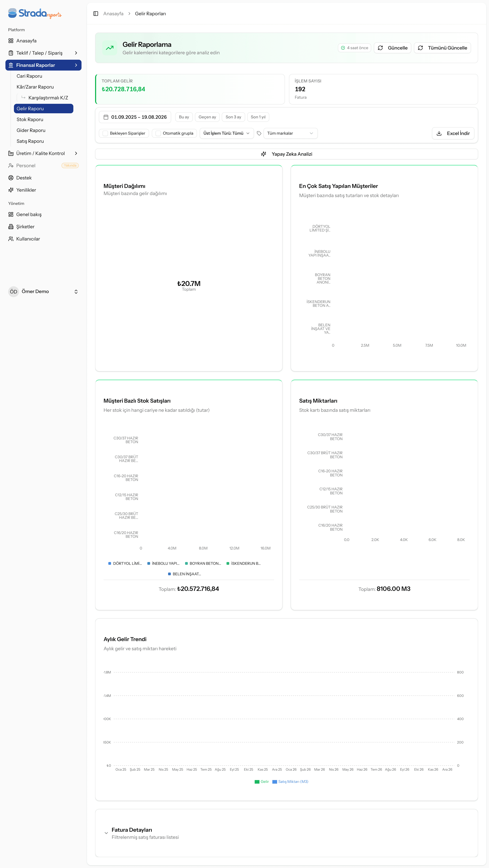
Task: Click the ÖD user avatar
Action: click(13, 292)
